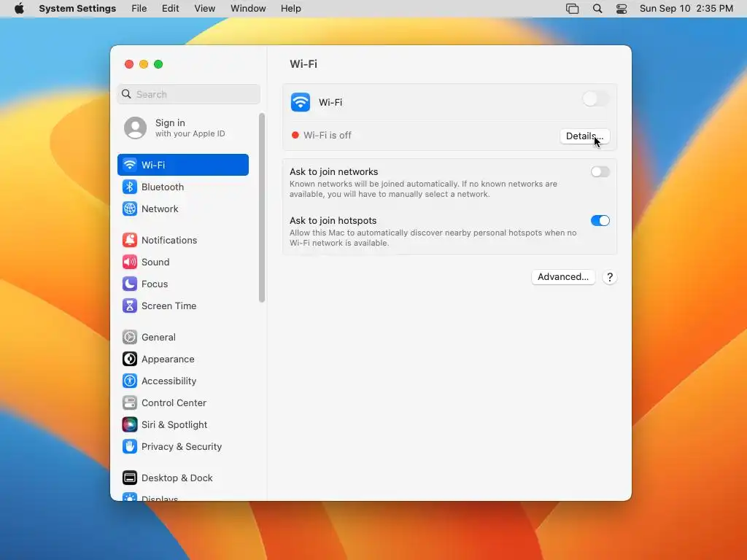Click the Sound speaker icon

(x=130, y=262)
